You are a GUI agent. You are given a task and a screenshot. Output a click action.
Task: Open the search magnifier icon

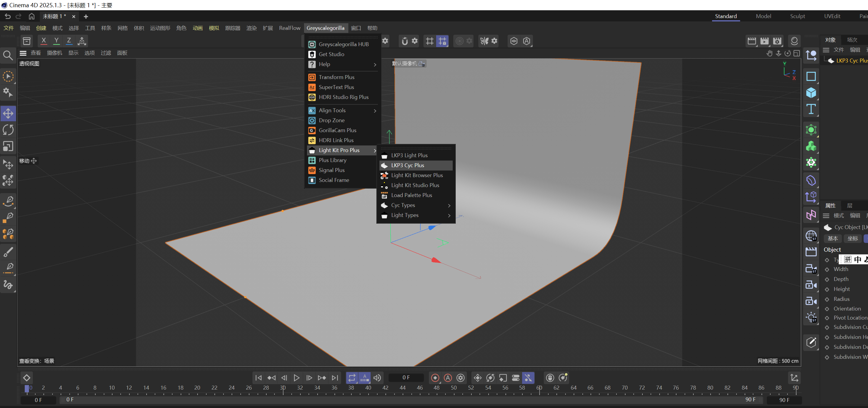[8, 55]
